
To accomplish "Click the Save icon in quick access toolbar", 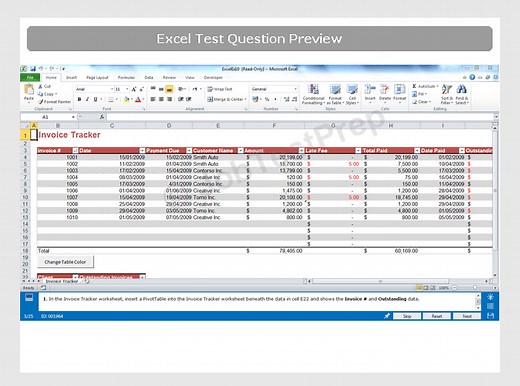I will (x=33, y=69).
